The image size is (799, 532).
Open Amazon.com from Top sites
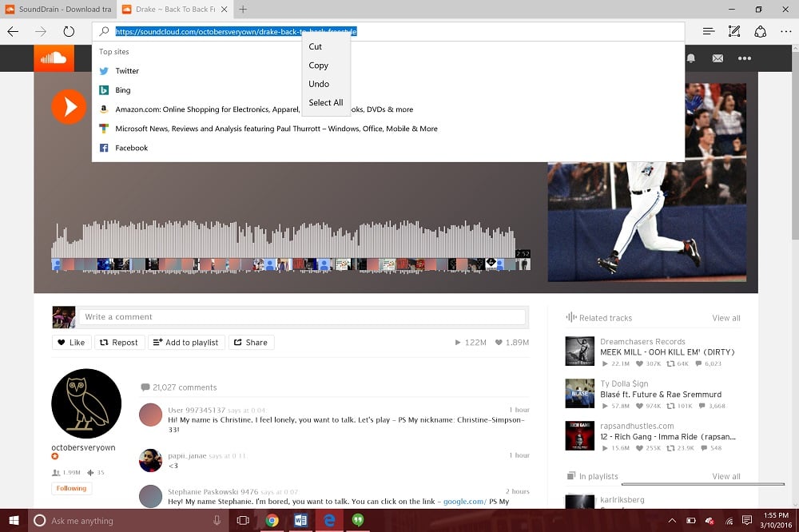(388, 109)
